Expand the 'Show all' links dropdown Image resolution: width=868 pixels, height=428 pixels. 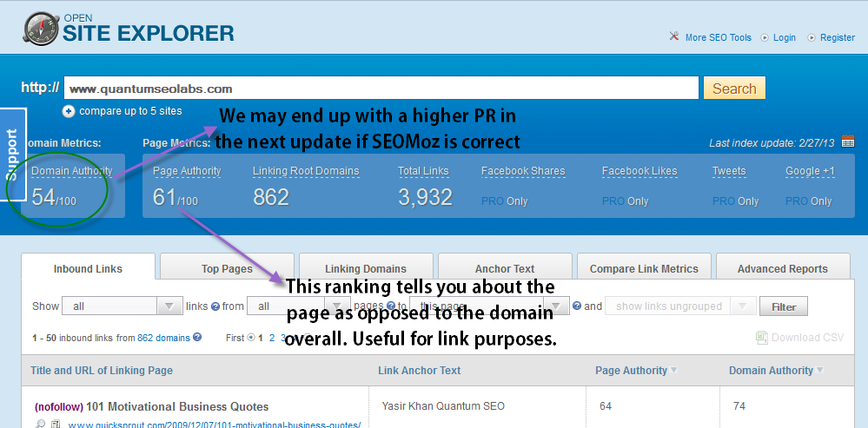(x=169, y=306)
